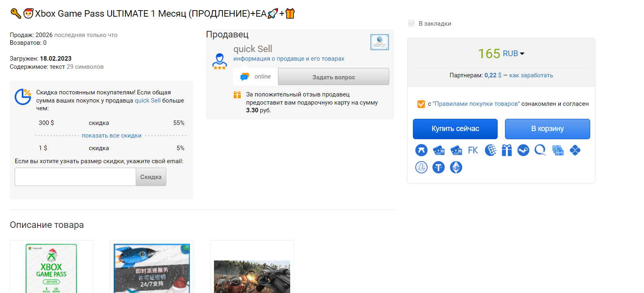Click the upload date '18.02.2023'
The image size is (644, 293).
[56, 59]
